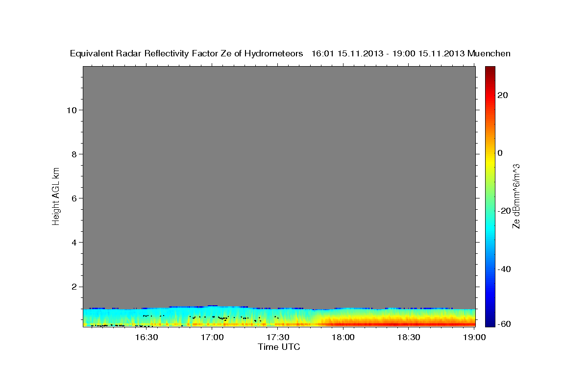Click the colorbar label -20

[504, 211]
